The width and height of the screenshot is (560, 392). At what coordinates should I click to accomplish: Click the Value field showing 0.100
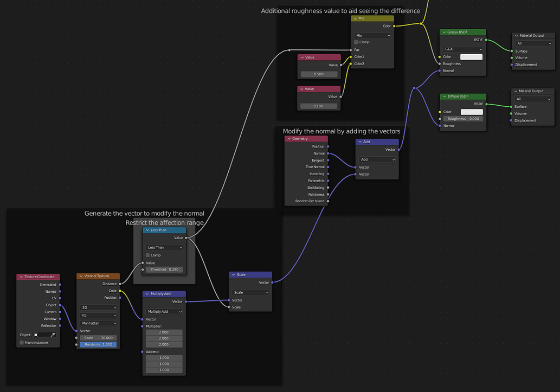click(319, 106)
